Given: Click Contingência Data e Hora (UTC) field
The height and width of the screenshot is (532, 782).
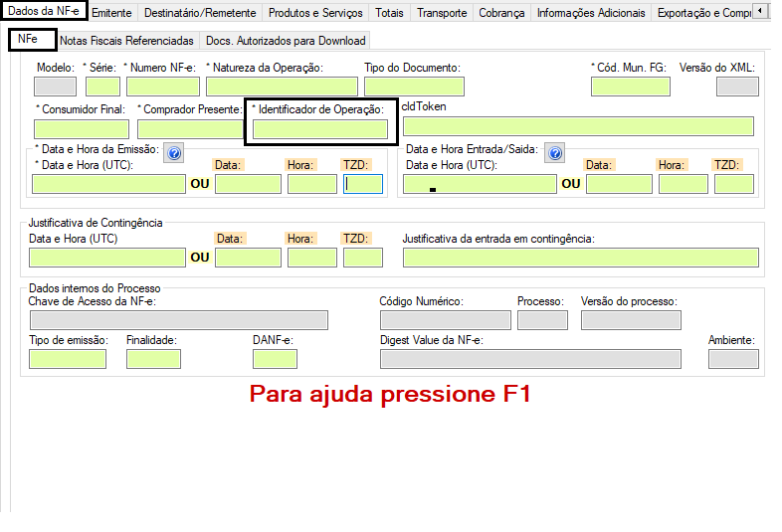Looking at the screenshot, I should pyautogui.click(x=107, y=258).
